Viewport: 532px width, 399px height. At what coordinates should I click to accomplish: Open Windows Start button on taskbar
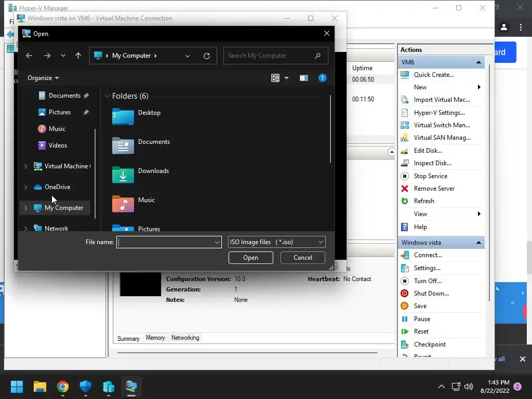[x=17, y=387]
